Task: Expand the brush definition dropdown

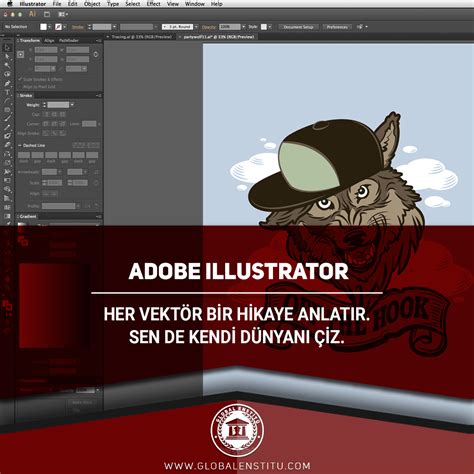Action: click(x=196, y=27)
